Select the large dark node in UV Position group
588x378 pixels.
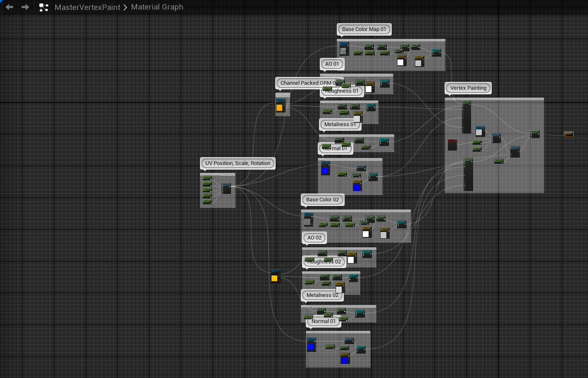pos(226,188)
